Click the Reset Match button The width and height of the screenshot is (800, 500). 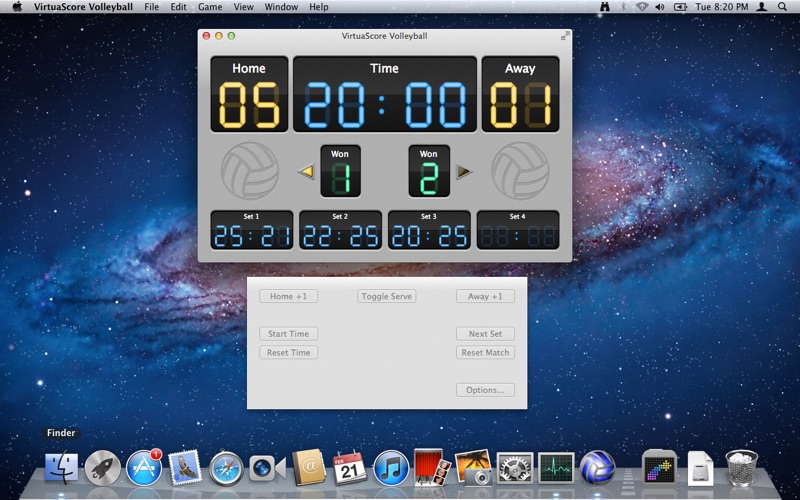point(485,353)
